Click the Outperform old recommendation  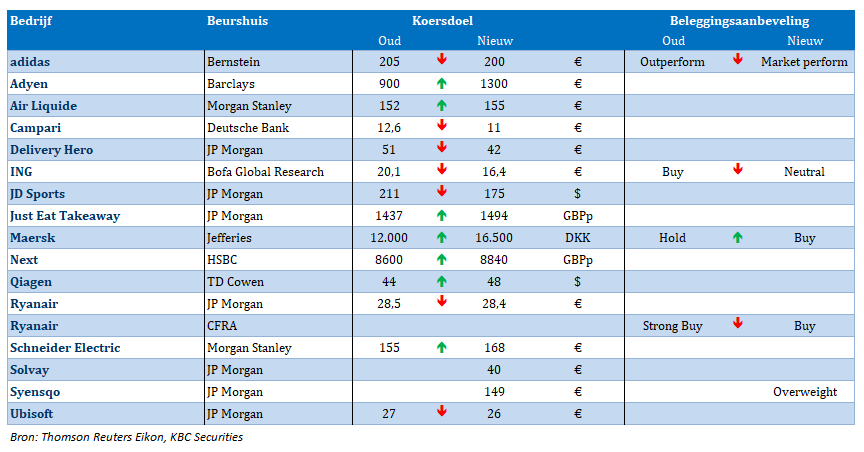pyautogui.click(x=672, y=62)
